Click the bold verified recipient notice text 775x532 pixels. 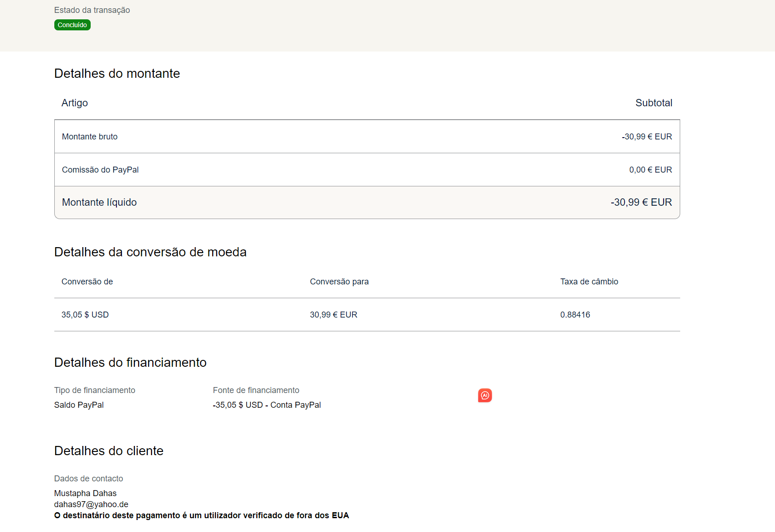pos(202,515)
